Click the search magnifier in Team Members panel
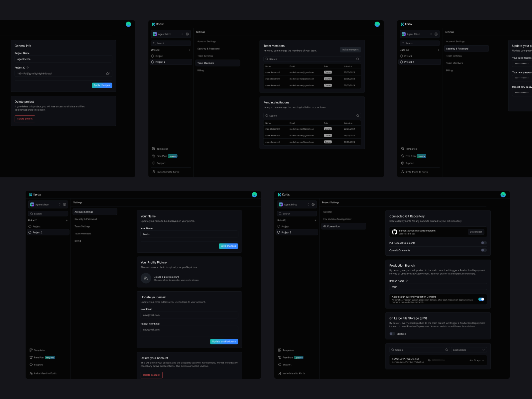The height and width of the screenshot is (399, 532). coord(357,59)
